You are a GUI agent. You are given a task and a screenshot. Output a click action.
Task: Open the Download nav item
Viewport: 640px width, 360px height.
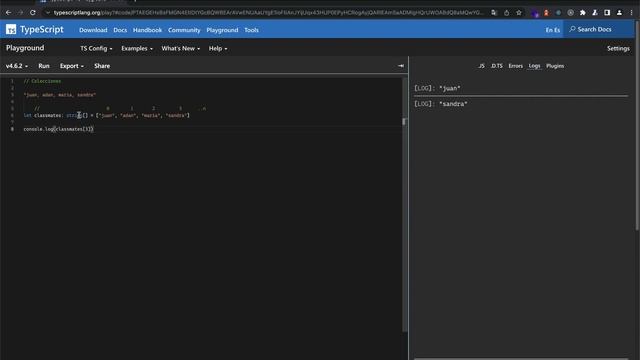(x=93, y=30)
